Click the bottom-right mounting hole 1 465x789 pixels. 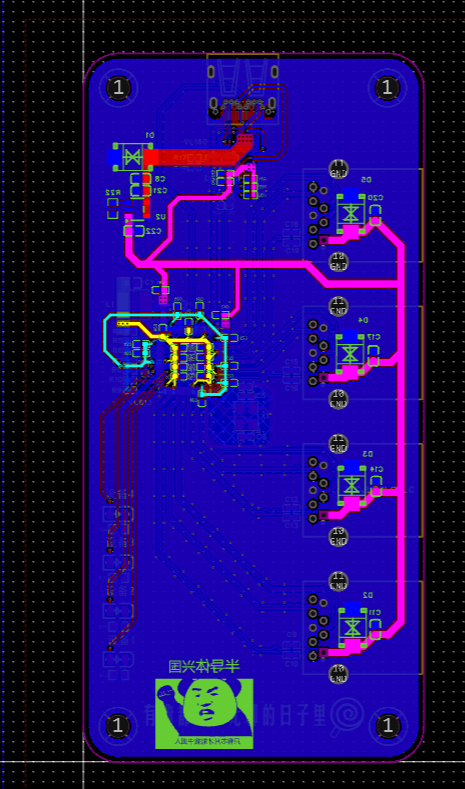(388, 726)
